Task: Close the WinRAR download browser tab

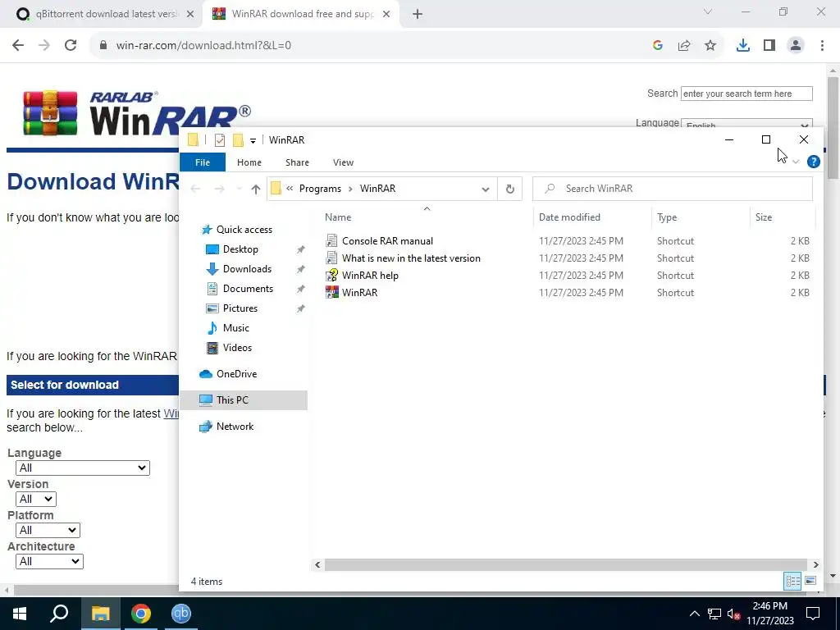Action: 386,14
